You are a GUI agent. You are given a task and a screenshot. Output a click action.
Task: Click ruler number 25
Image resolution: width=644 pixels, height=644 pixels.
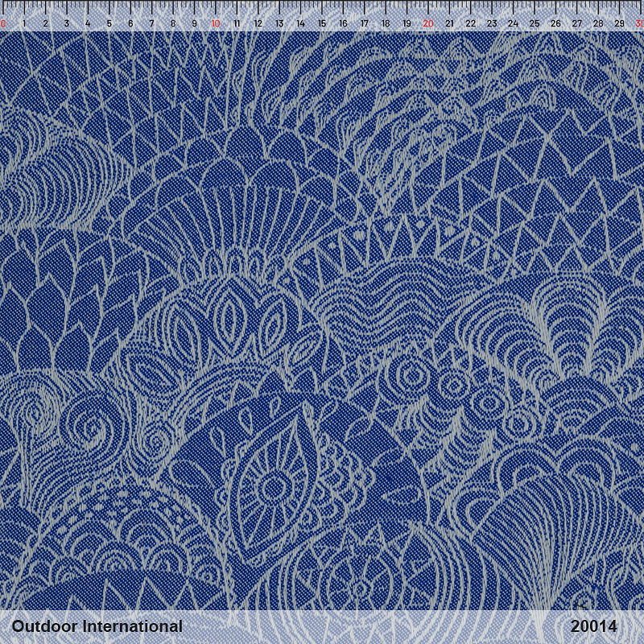(x=534, y=23)
